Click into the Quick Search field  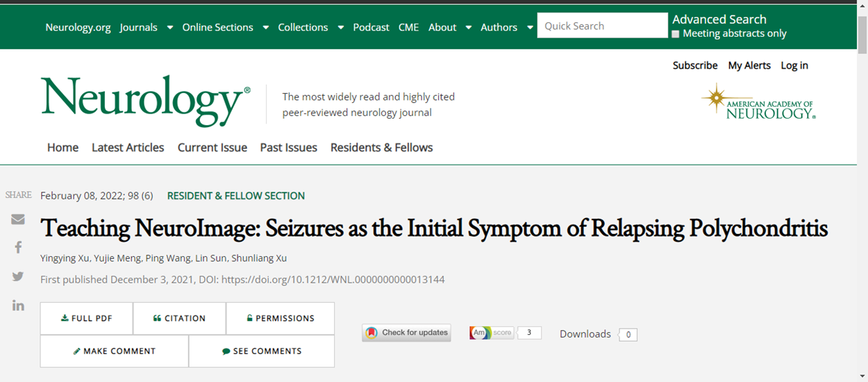coord(602,26)
